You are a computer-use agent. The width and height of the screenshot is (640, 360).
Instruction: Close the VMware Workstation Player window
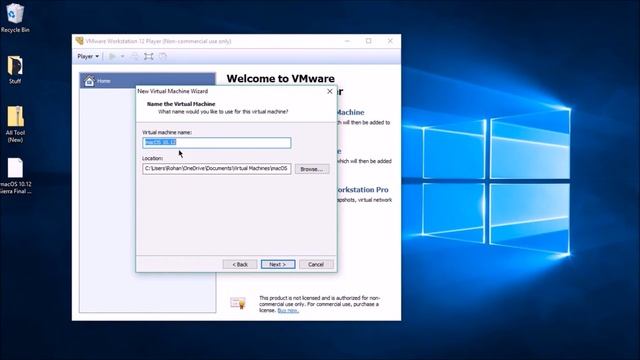390,41
